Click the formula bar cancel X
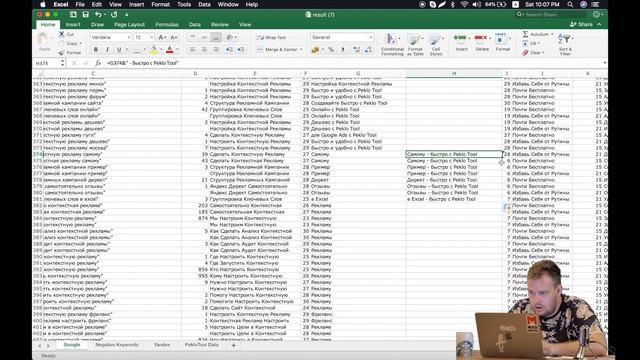 (x=74, y=63)
